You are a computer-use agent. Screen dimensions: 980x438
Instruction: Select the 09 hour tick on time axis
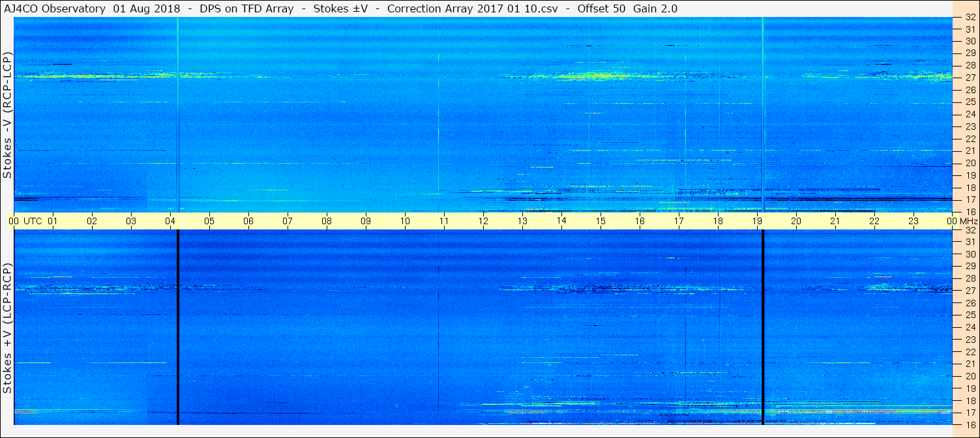[366, 222]
